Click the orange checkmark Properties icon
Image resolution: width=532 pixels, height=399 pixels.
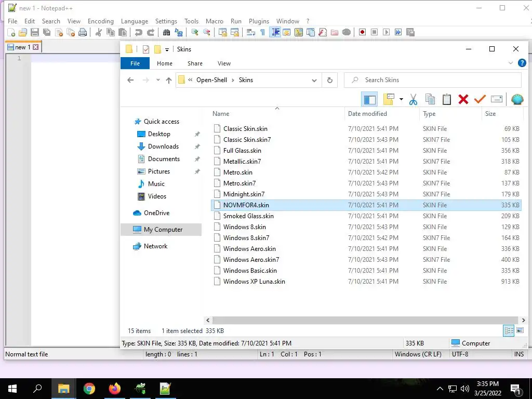(480, 99)
